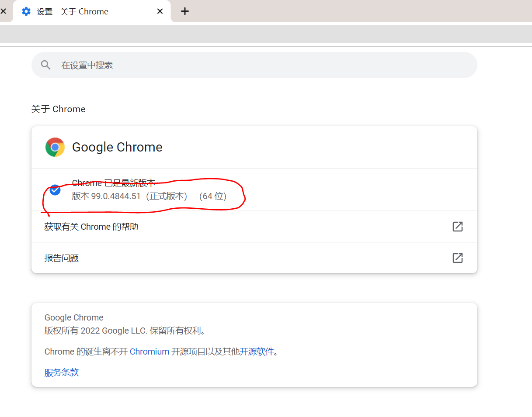Viewport: 532px width, 417px height.
Task: Click the 关于 Chrome heading text
Action: click(58, 109)
